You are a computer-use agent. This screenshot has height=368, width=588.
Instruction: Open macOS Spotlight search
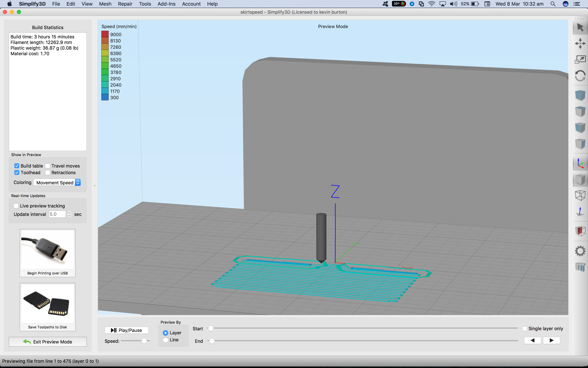point(553,4)
